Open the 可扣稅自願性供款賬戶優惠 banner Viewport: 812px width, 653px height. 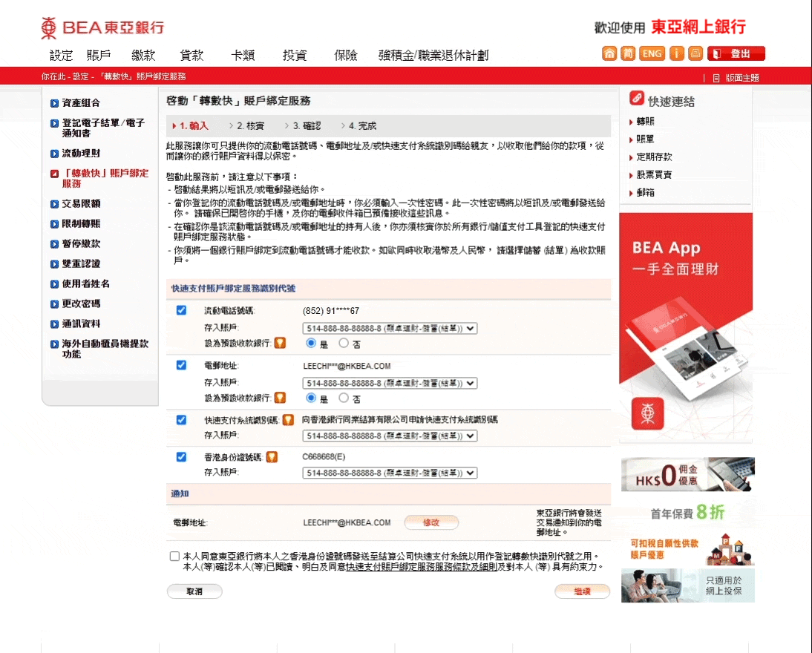pyautogui.click(x=688, y=548)
